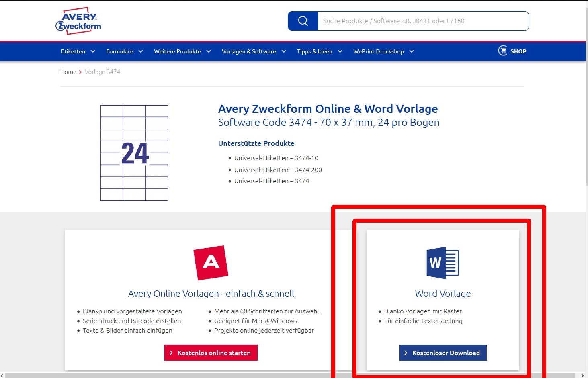The width and height of the screenshot is (588, 378).
Task: Click Mehr als 60 Schriftarten bullet
Action: (266, 311)
